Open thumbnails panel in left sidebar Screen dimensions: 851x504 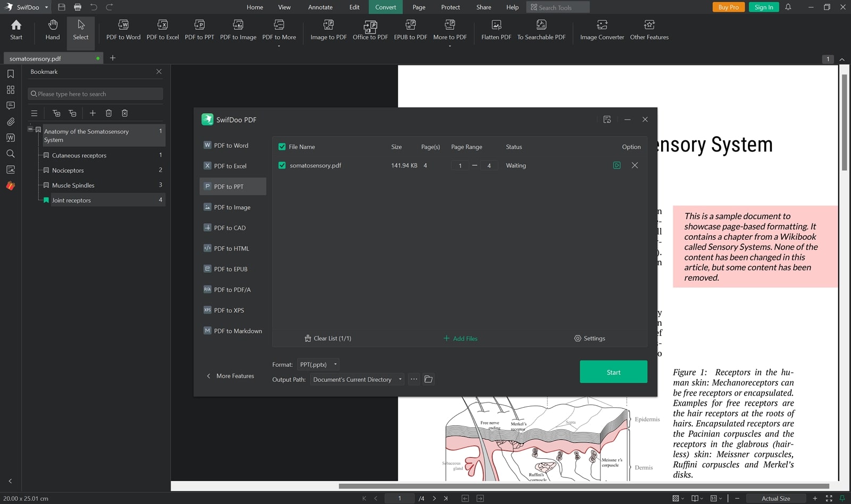pyautogui.click(x=11, y=90)
